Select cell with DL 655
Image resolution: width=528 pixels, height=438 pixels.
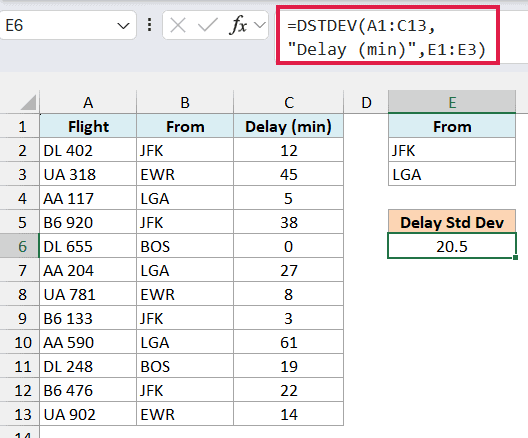point(88,246)
